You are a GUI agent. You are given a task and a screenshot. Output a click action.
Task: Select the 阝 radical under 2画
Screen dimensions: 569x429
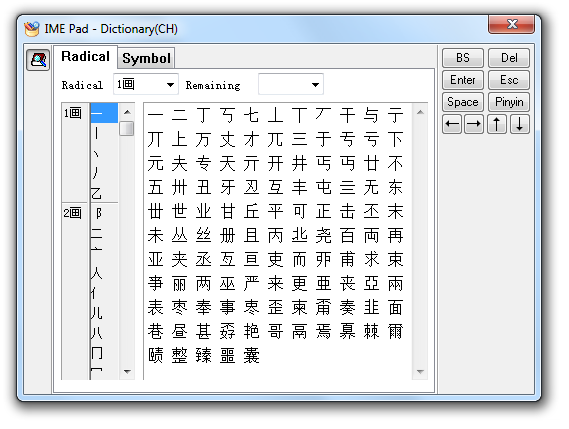pos(99,213)
